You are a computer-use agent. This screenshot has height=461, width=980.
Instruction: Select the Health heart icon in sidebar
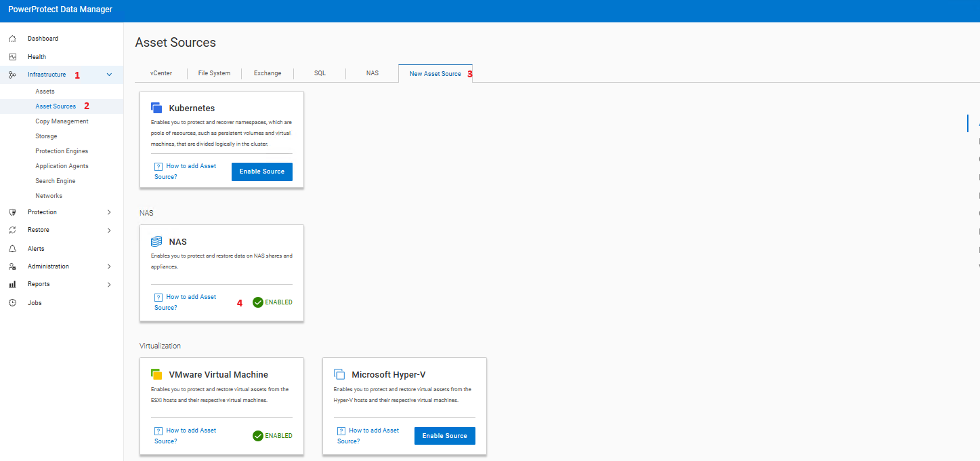click(12, 56)
